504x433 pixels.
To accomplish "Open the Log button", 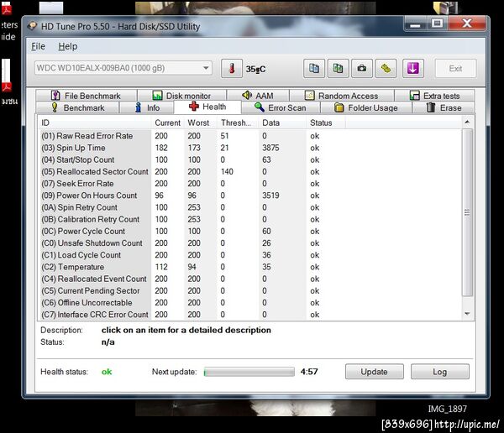I will coord(439,372).
